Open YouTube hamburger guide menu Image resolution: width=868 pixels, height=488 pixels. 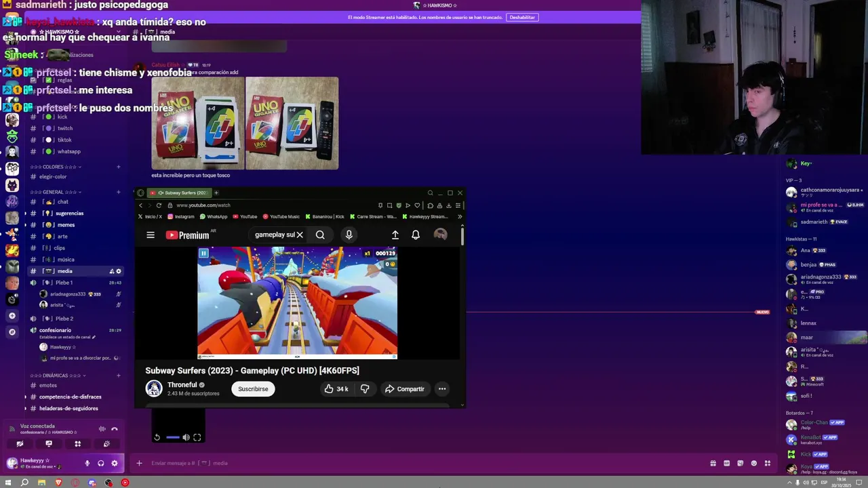pos(151,235)
